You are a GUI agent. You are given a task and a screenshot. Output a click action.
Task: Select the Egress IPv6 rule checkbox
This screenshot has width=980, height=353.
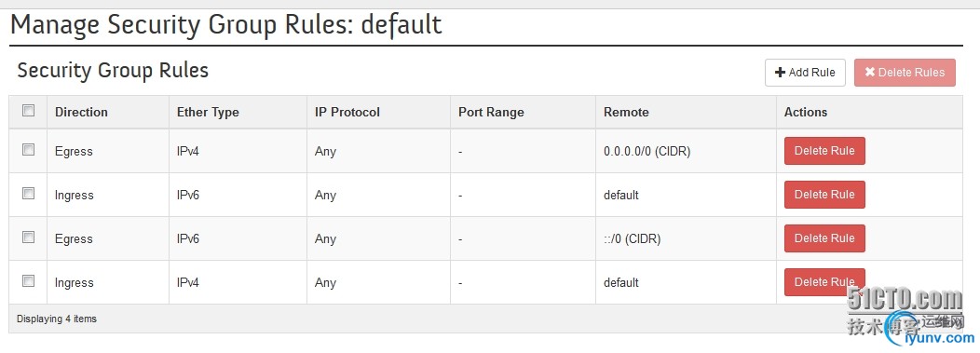click(x=28, y=237)
